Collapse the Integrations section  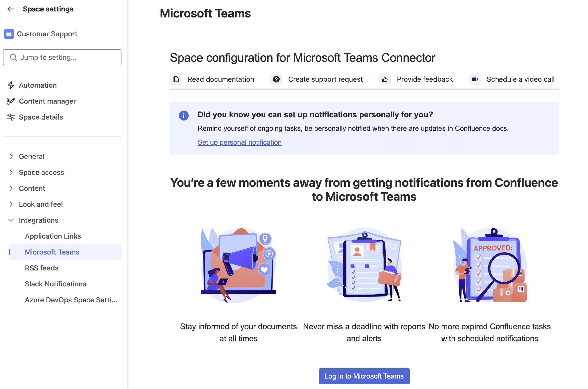point(11,220)
